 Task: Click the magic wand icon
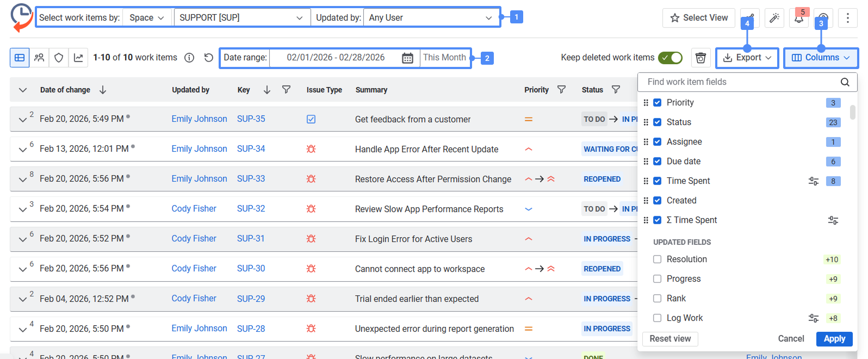click(x=774, y=18)
